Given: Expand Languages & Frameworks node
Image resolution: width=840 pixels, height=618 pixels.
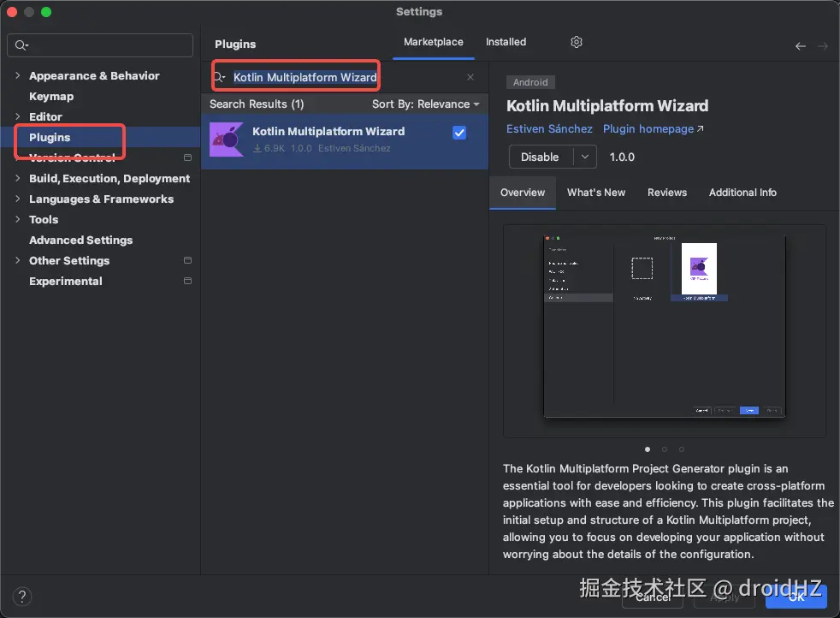Looking at the screenshot, I should (18, 199).
